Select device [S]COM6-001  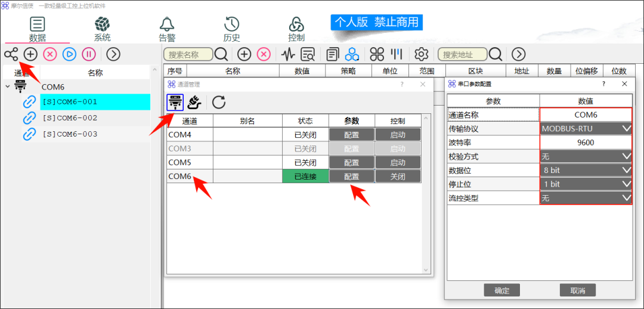(x=95, y=101)
